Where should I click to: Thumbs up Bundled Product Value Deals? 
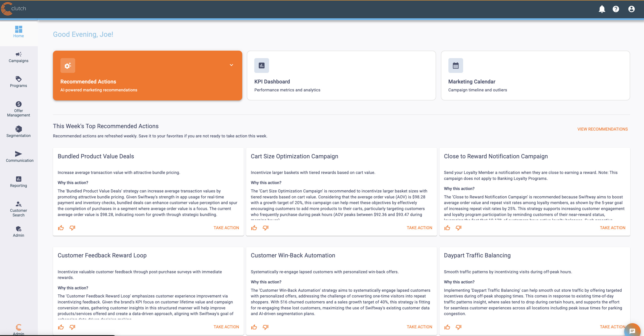[61, 228]
